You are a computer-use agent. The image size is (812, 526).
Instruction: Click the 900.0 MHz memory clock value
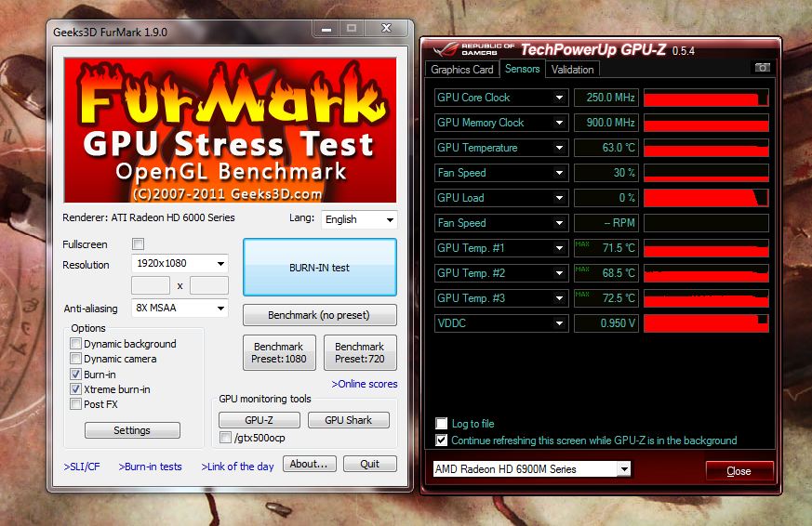pyautogui.click(x=606, y=123)
